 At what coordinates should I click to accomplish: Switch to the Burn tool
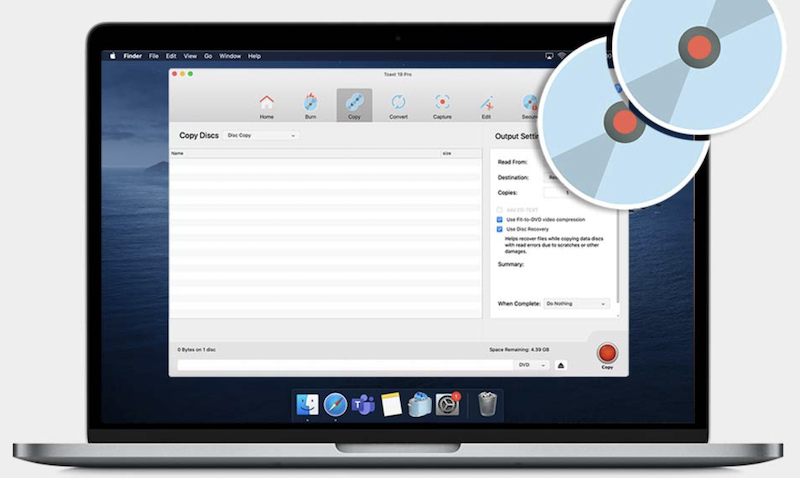point(310,104)
